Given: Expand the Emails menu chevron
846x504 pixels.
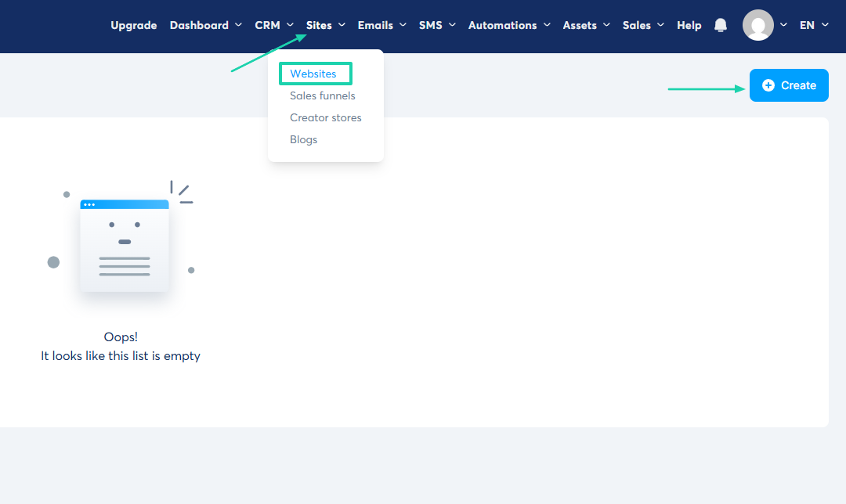Looking at the screenshot, I should [x=403, y=25].
